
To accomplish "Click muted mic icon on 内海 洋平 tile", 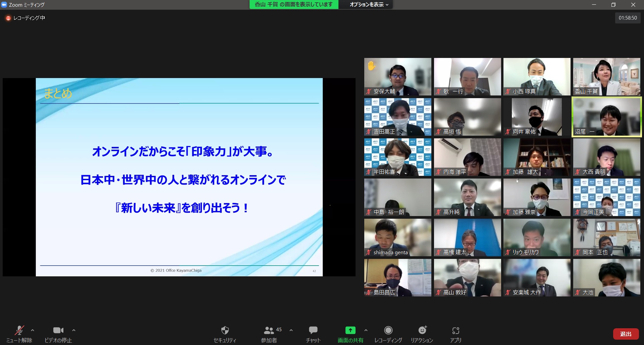I will pos(438,172).
